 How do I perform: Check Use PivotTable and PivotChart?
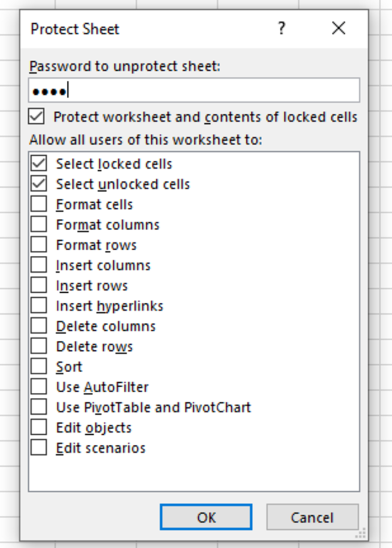39,407
